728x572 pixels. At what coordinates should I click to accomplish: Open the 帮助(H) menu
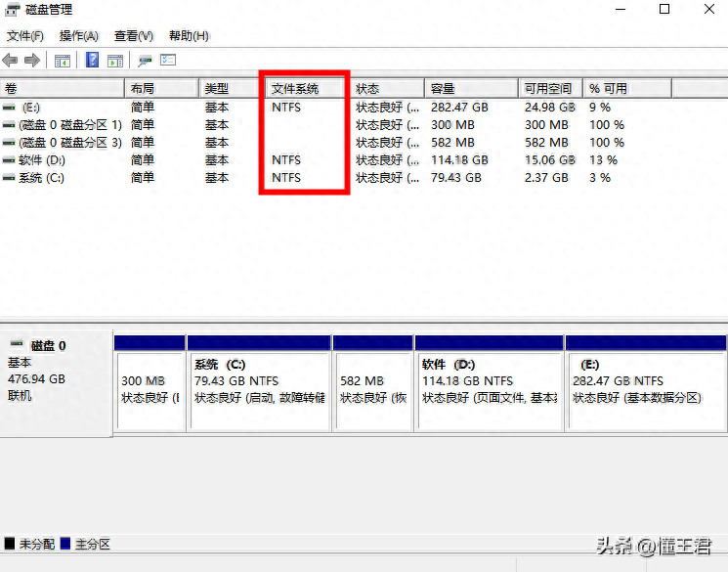189,36
